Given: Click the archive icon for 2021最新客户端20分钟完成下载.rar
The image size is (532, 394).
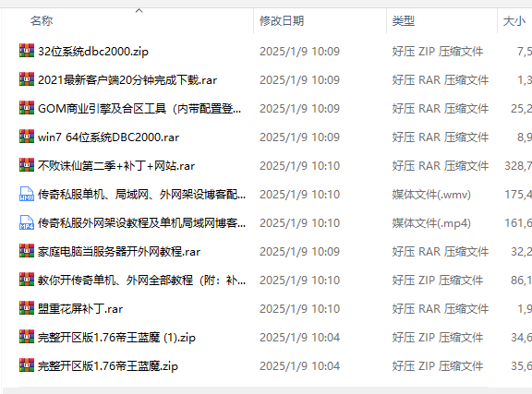Looking at the screenshot, I should click(27, 79).
